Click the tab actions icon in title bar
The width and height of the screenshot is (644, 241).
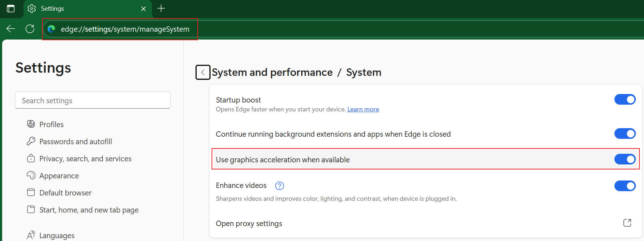pos(11,9)
